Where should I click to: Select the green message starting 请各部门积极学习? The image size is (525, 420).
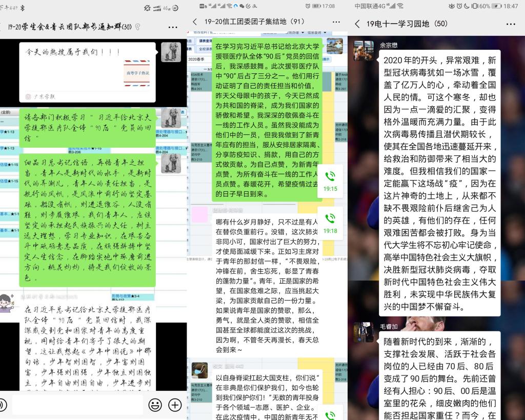pos(87,127)
